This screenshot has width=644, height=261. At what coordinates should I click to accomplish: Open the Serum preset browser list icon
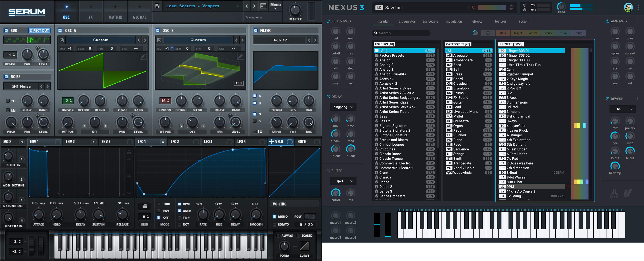[x=263, y=6]
